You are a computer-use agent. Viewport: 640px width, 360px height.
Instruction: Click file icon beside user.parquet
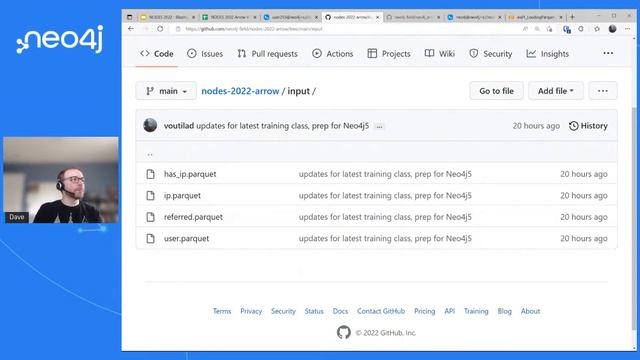click(151, 238)
